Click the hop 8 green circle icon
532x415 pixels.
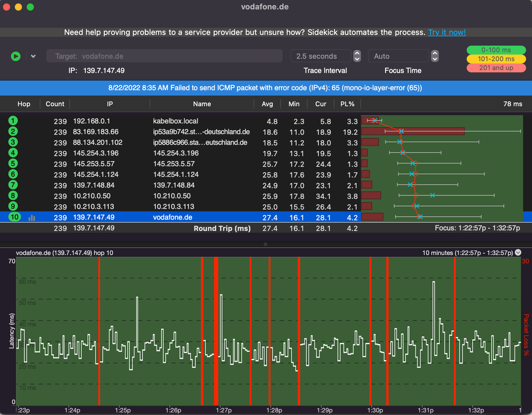pyautogui.click(x=13, y=196)
